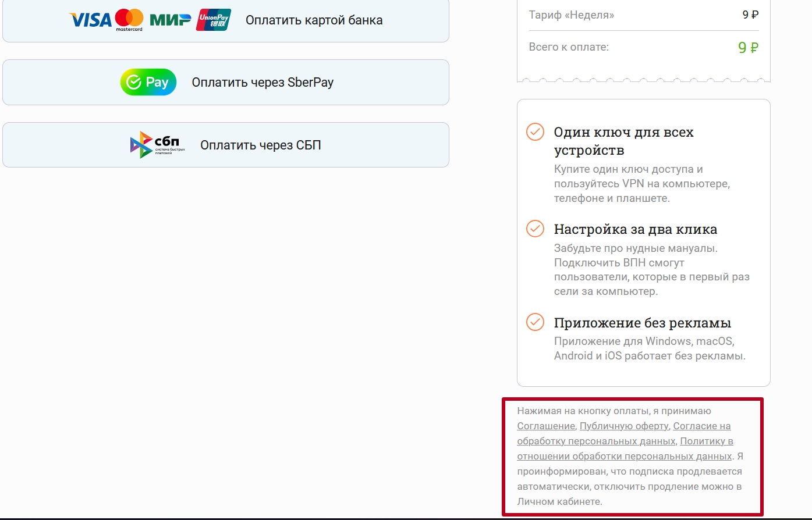Click checkmark icon beside "Один ключ для всех устройств"
This screenshot has height=520, width=812.
(x=535, y=132)
